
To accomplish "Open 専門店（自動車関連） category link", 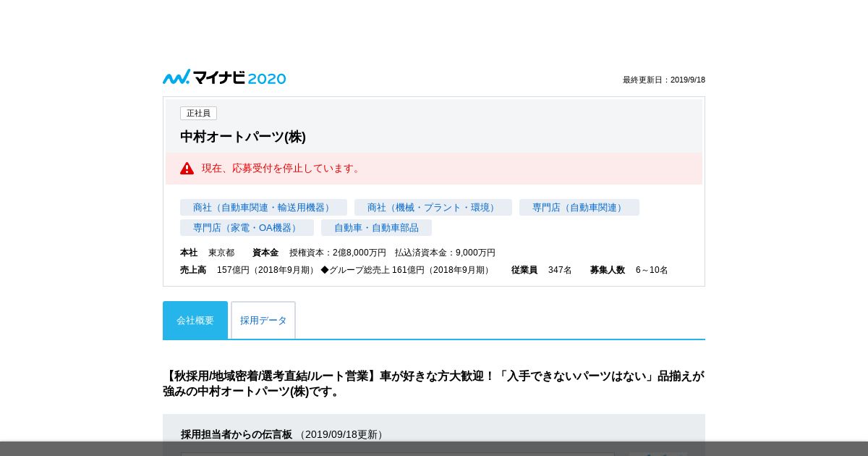I will coord(579,207).
